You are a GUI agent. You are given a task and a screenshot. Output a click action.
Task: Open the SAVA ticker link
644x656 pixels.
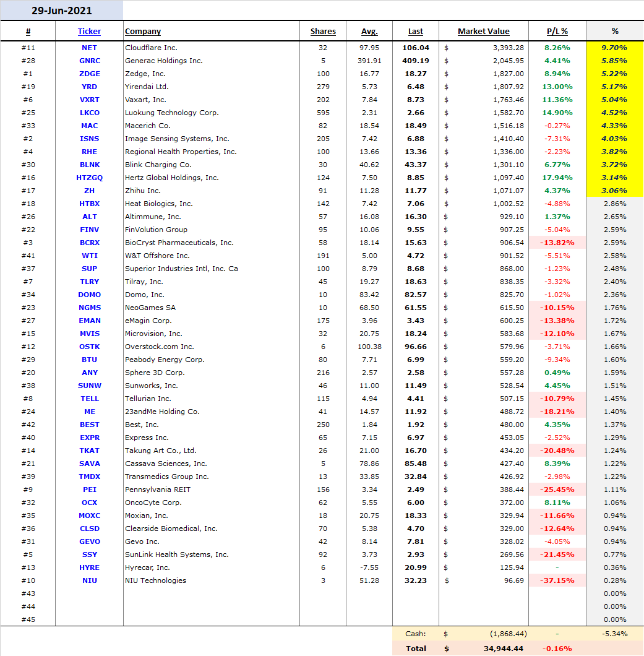coord(90,463)
